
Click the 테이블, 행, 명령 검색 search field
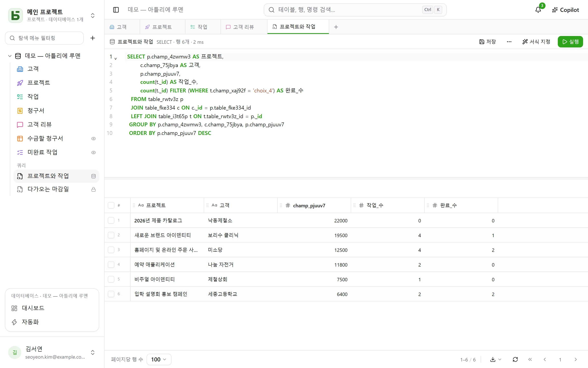355,10
